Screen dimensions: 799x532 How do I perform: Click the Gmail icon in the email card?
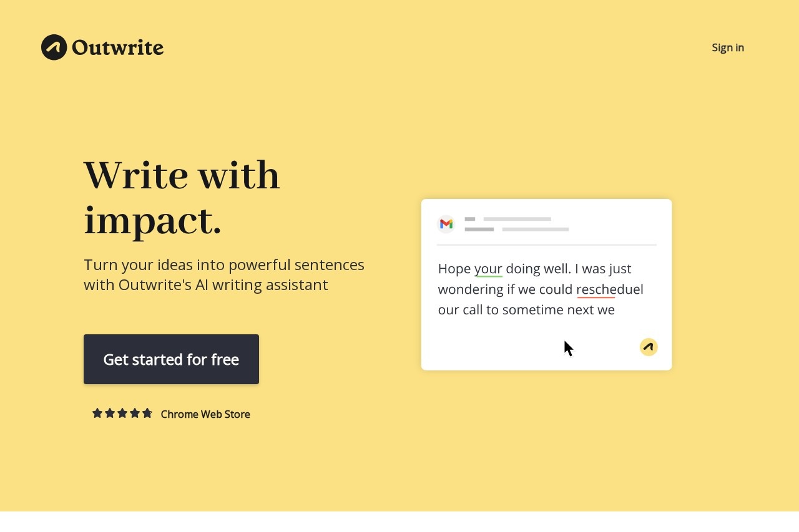click(446, 224)
